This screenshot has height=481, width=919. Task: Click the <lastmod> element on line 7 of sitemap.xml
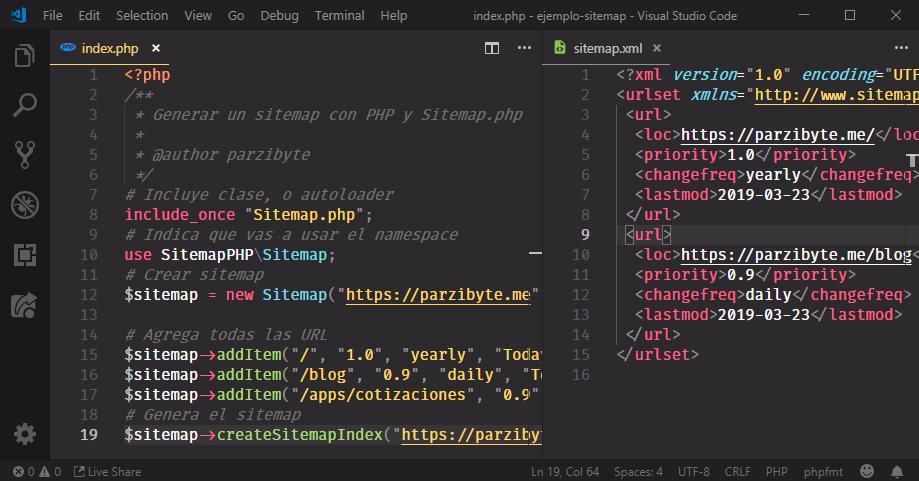pos(768,195)
